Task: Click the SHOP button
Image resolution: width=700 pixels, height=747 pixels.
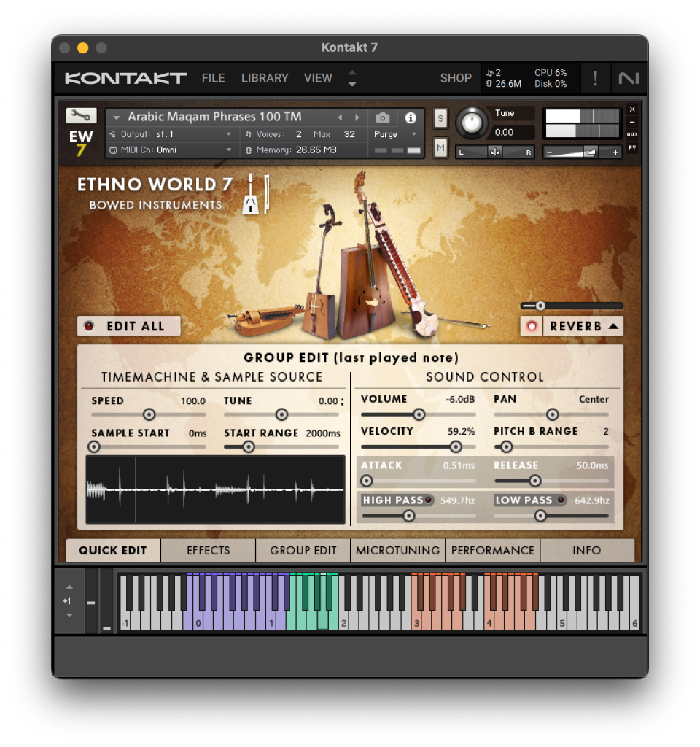Action: 456,78
